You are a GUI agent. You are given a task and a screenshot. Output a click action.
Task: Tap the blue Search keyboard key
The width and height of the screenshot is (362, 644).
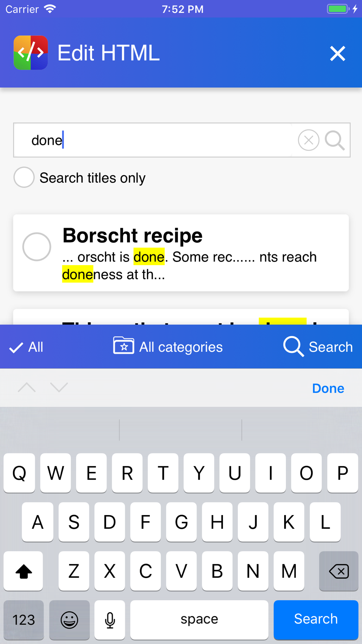316,620
